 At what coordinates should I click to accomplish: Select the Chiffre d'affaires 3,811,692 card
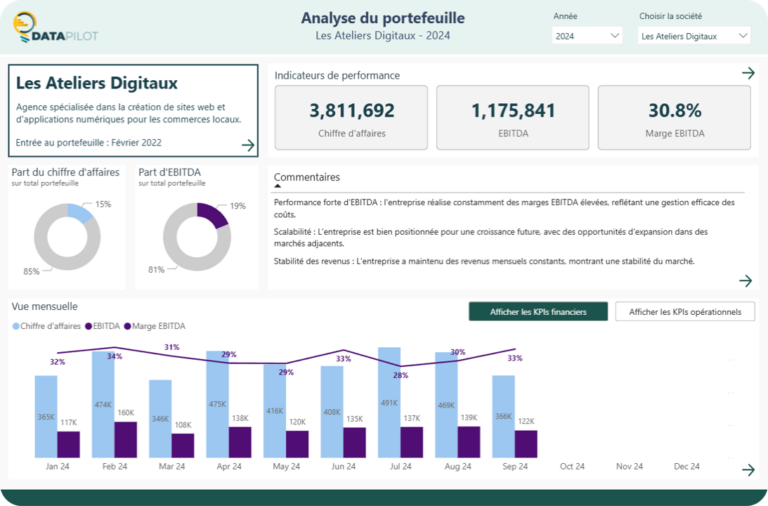351,118
